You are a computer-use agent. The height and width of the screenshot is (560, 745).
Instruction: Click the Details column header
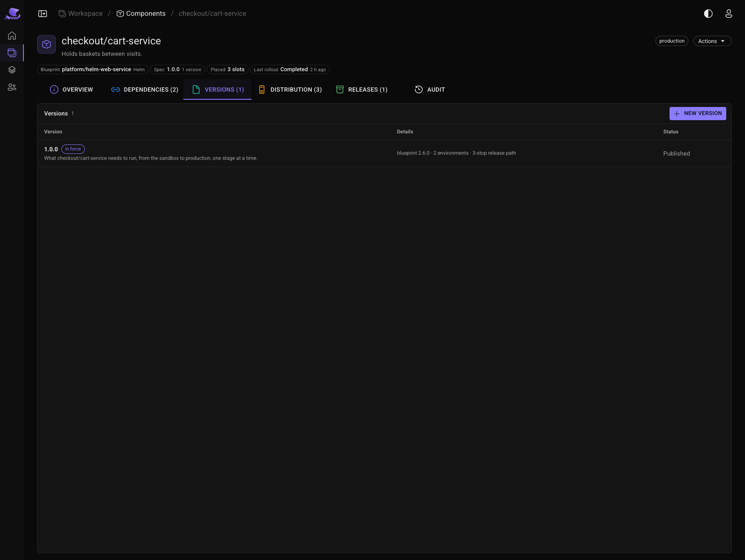click(405, 132)
